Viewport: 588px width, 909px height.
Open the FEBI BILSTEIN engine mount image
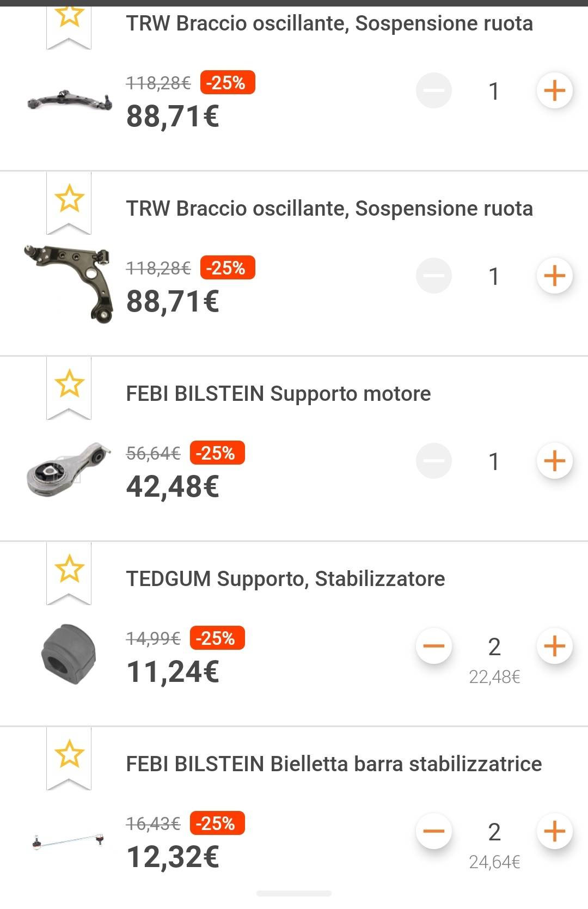pos(69,469)
